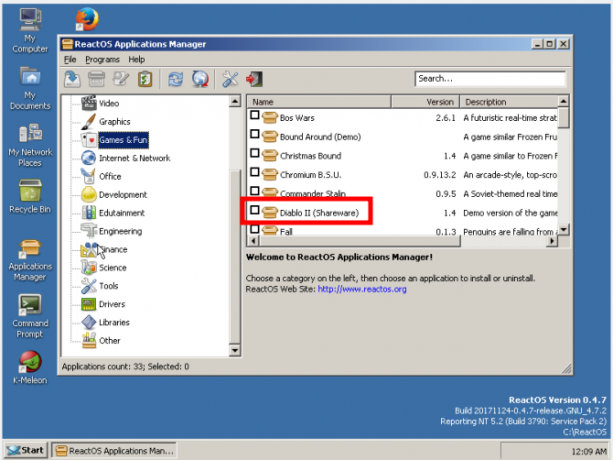Image resolution: width=613 pixels, height=460 pixels.
Task: Select the Video category icon
Action: pos(89,103)
